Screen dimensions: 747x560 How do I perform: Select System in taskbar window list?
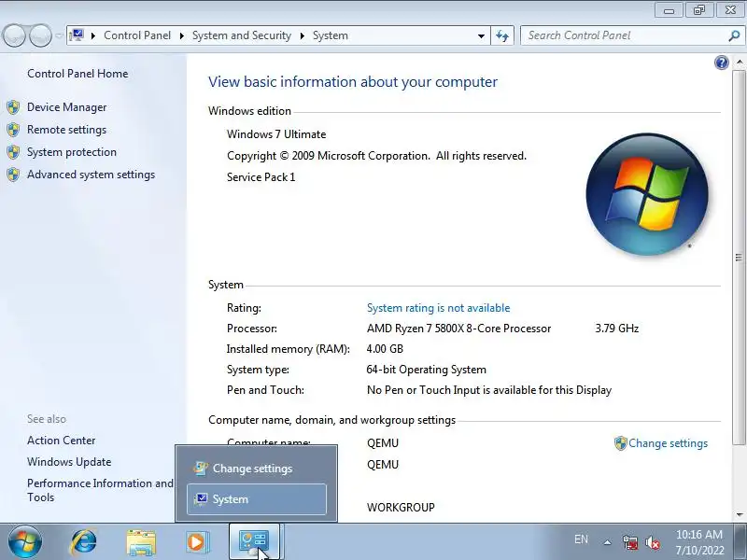pos(257,499)
